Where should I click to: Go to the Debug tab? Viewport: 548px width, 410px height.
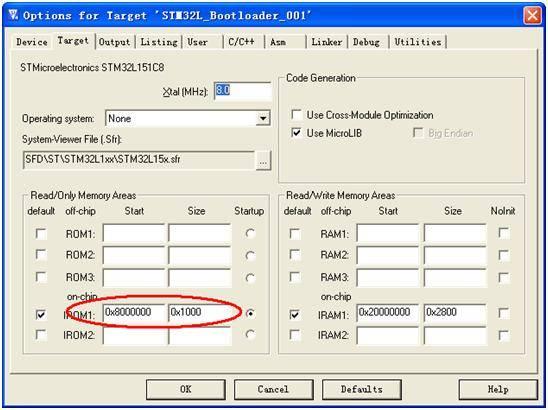pos(366,42)
